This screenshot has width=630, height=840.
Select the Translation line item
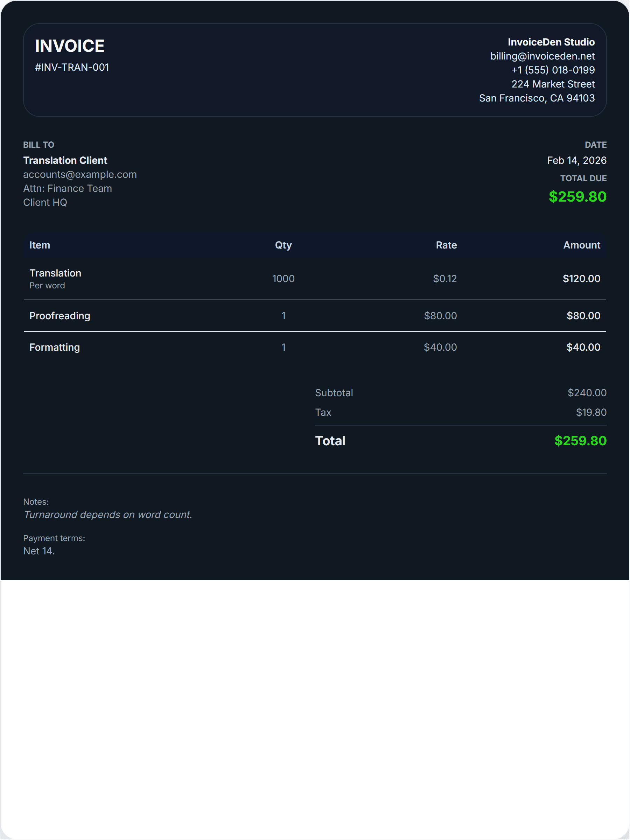[55, 273]
